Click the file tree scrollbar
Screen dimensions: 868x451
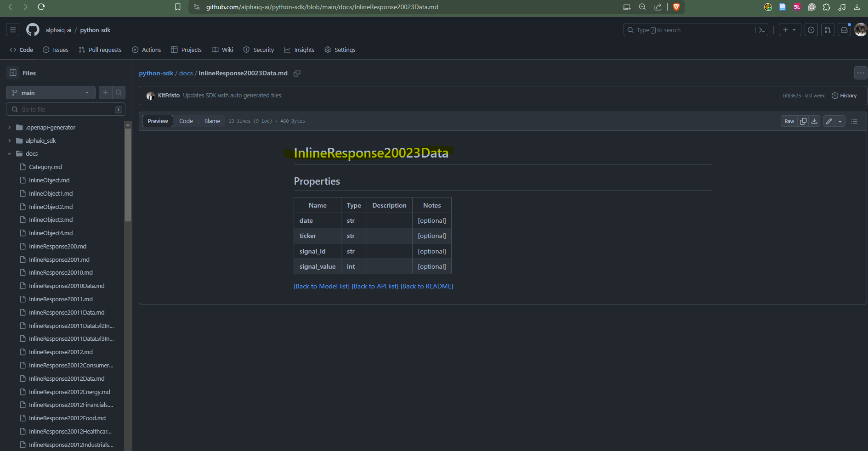click(128, 175)
